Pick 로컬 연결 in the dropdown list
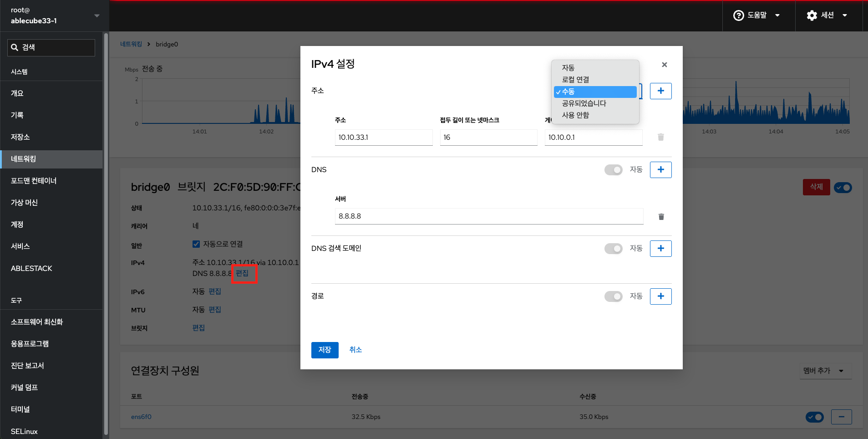Viewport: 868px width, 439px height. (575, 80)
